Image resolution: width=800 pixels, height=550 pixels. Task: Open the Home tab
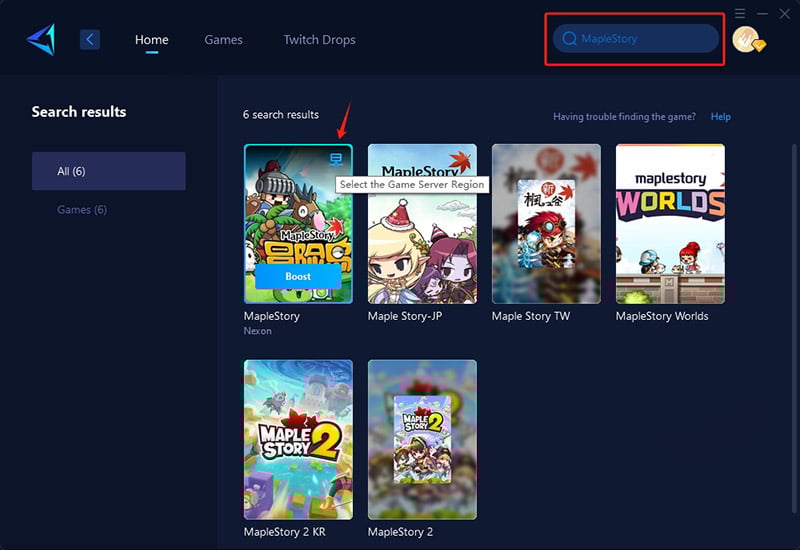[152, 39]
